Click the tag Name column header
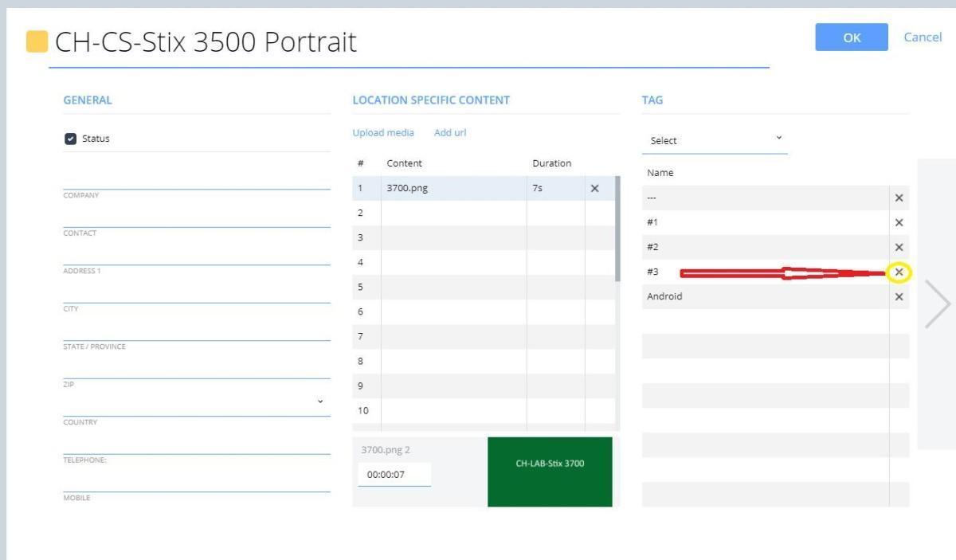 [x=660, y=173]
